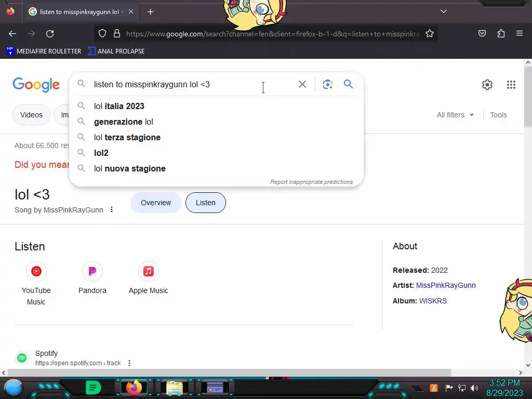Viewport: 532px width, 399px height.
Task: Open the MEDIAFIRE ROULETTER bookmark
Action: (44, 51)
